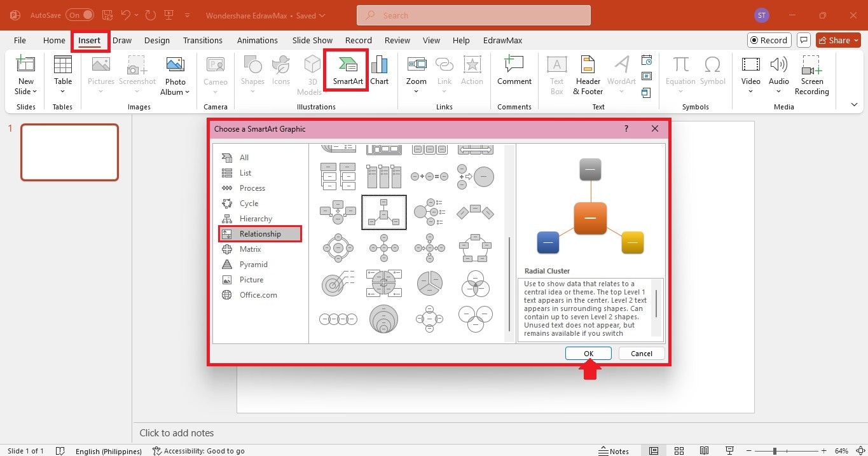
Task: Click the SmartArt icon in ribbon
Action: [x=347, y=70]
